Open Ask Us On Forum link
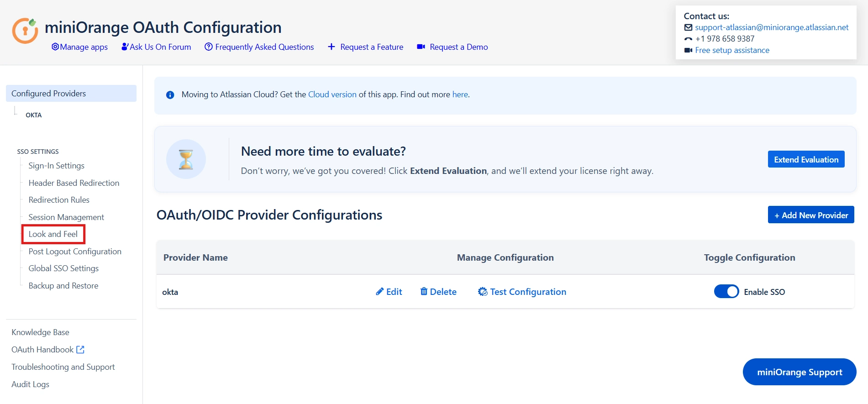868x404 pixels. (160, 47)
